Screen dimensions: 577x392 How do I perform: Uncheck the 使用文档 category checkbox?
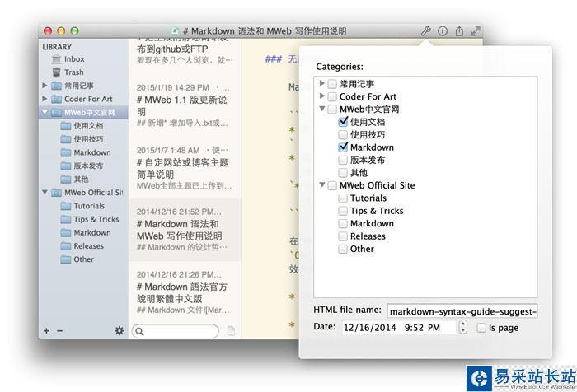[x=343, y=122]
